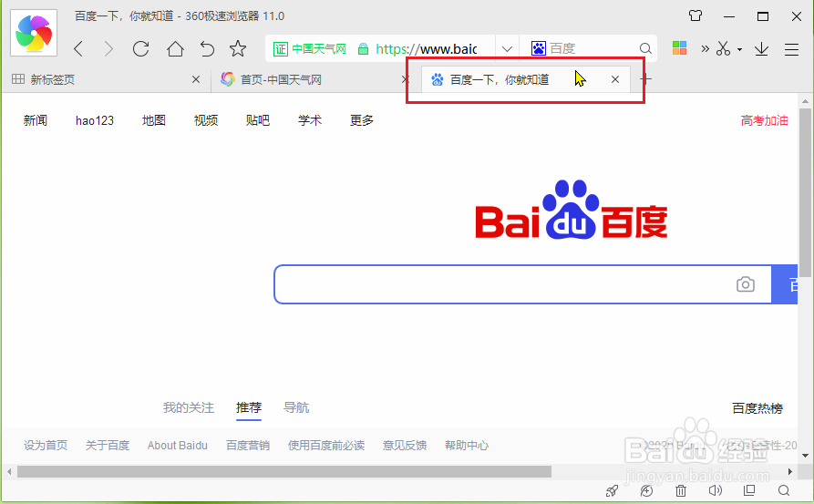
Task: Open the 百度热榜 heading
Action: 757,408
